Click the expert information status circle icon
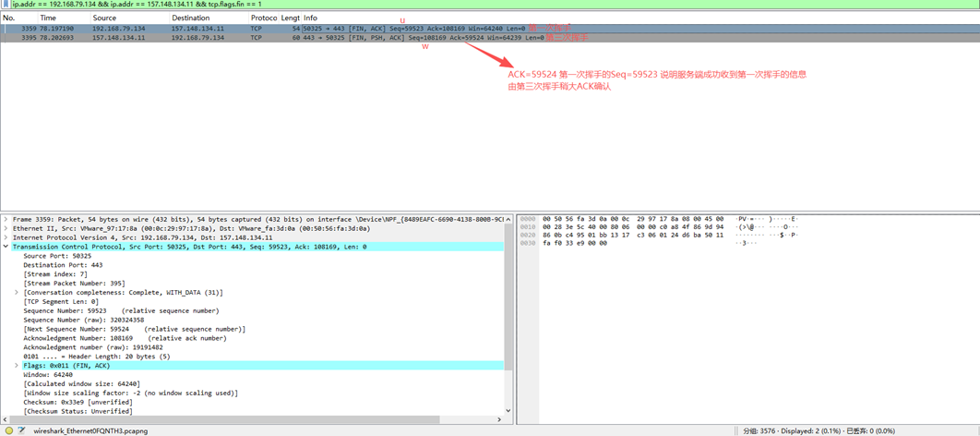980x436 pixels. (x=9, y=430)
